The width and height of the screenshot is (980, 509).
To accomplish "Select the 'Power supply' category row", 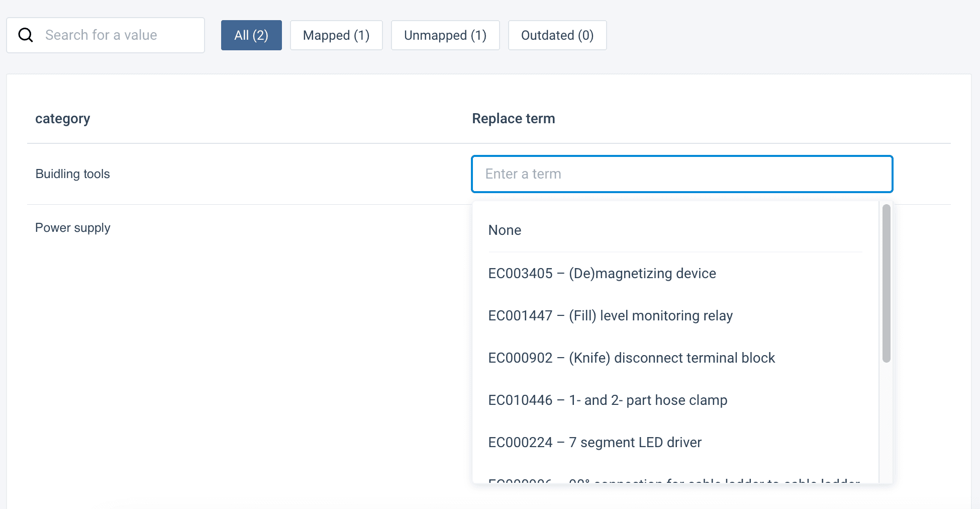I will 73,228.
